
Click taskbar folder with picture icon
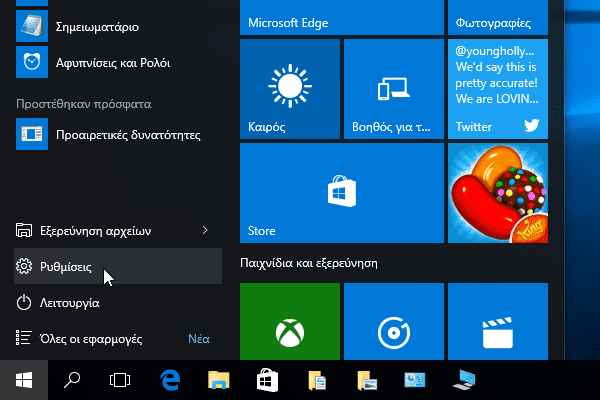[366, 380]
